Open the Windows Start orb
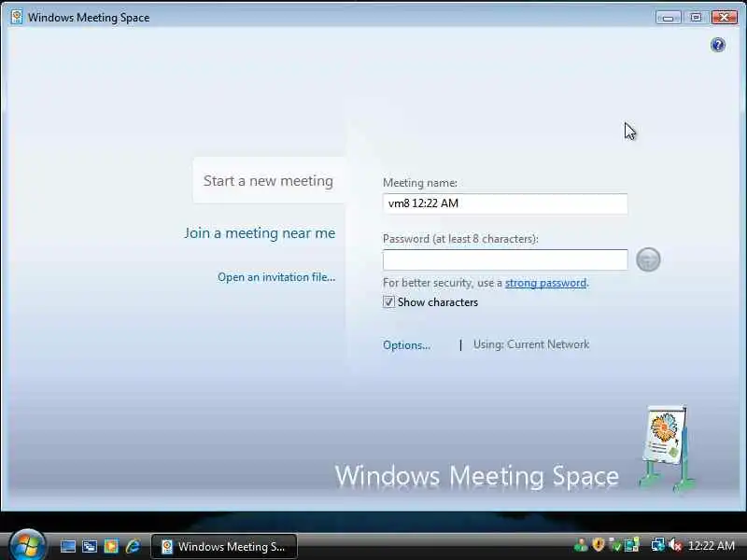The width and height of the screenshot is (747, 560). tap(27, 546)
